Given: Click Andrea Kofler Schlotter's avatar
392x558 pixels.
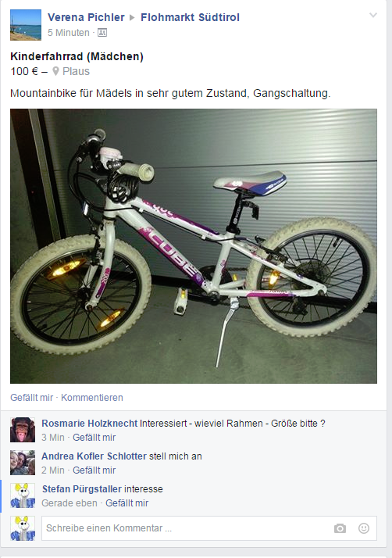Looking at the screenshot, I should [x=23, y=463].
